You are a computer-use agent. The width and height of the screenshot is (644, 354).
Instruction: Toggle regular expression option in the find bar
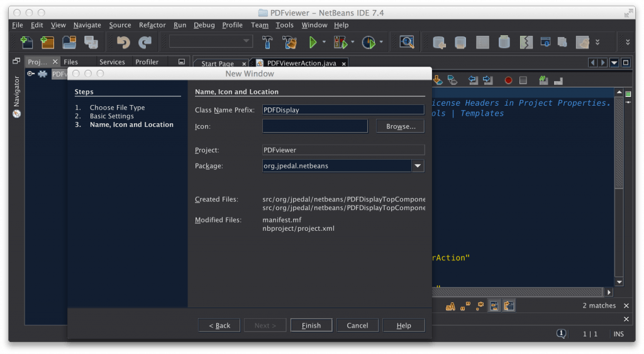[x=480, y=306]
